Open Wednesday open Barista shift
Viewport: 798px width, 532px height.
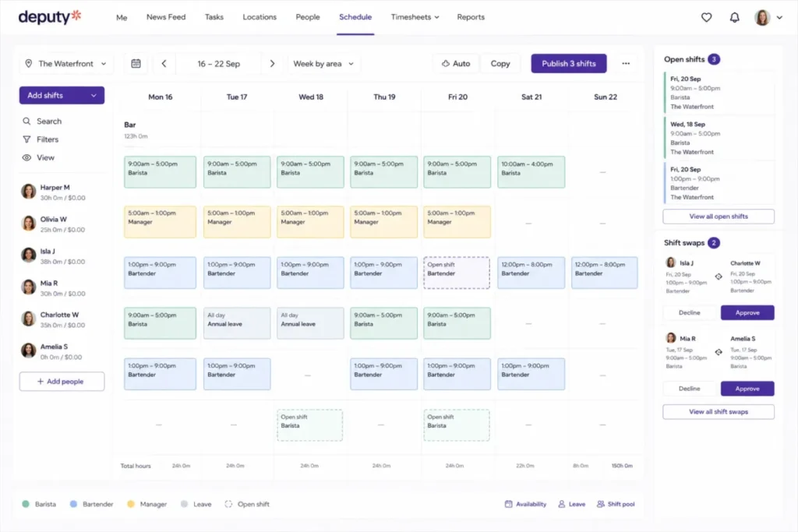coord(309,425)
